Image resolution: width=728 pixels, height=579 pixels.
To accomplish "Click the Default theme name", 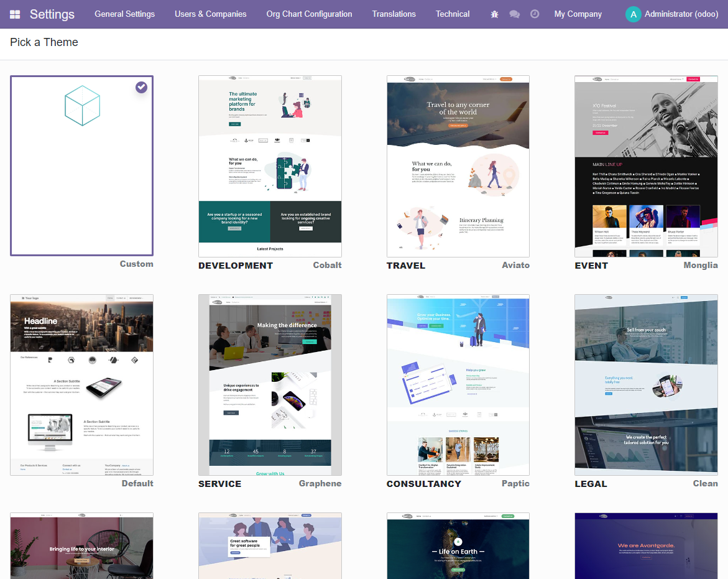I will [137, 483].
